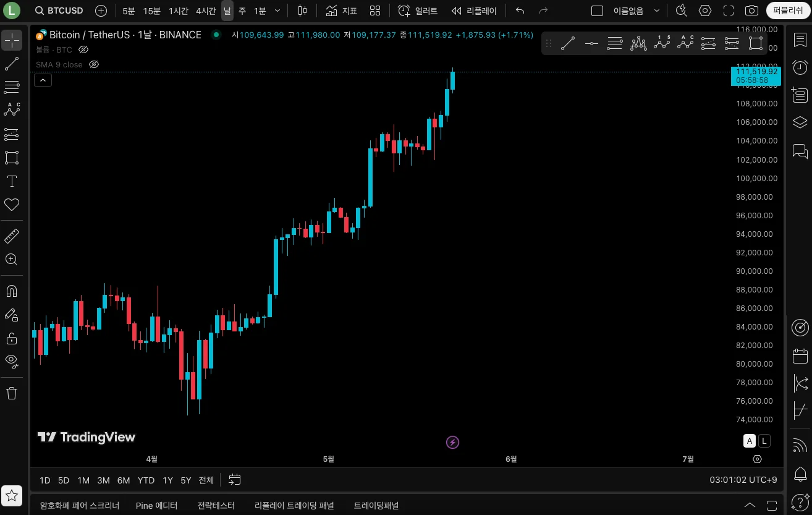Set date range to YTD

(146, 480)
